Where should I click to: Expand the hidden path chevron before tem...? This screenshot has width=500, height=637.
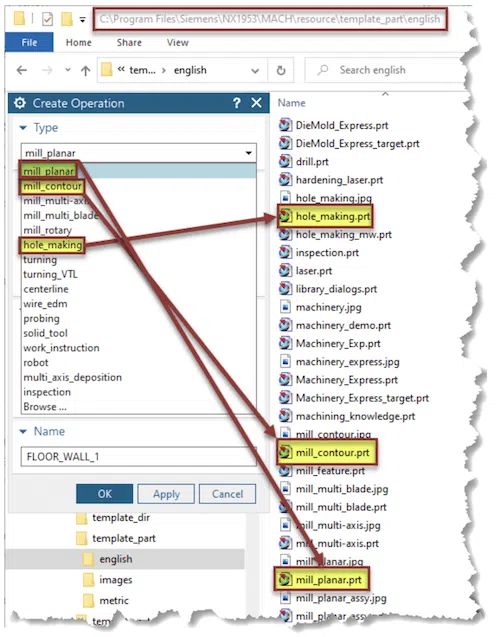pyautogui.click(x=121, y=69)
